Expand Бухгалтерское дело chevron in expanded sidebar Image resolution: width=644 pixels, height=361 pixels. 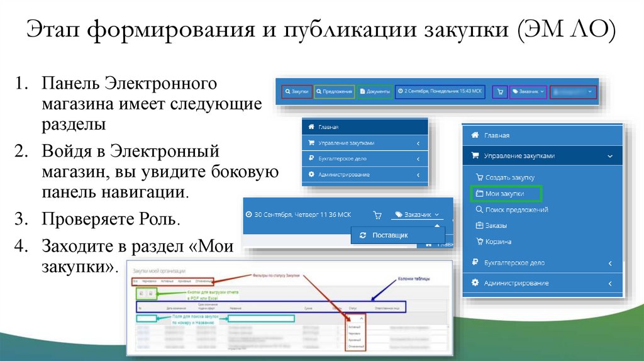point(610,264)
